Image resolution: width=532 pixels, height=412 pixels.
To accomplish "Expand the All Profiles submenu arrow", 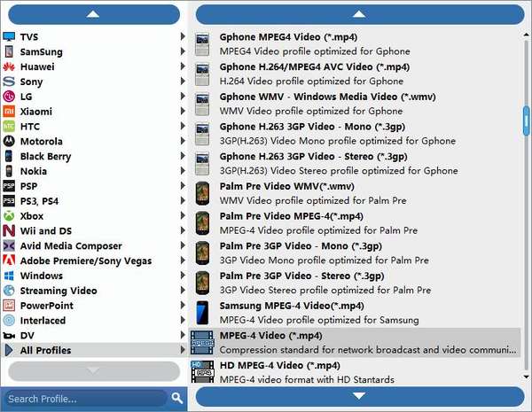I will coord(183,350).
